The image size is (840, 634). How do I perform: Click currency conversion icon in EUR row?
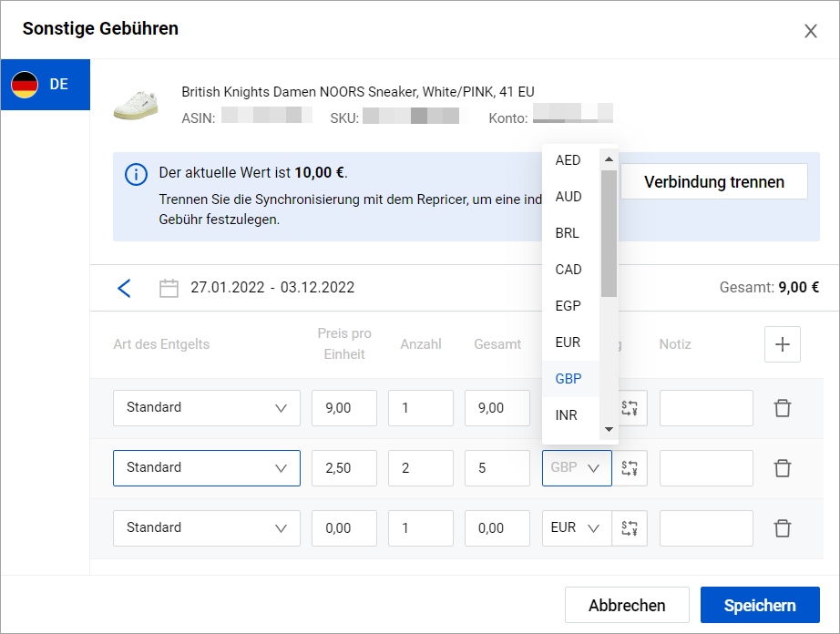tap(630, 528)
